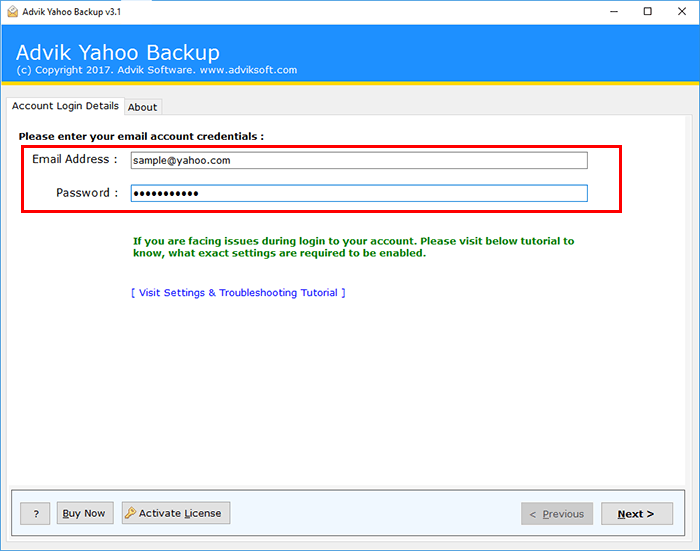Click the question mark help button
Viewport: 700px width, 551px height.
(35, 513)
